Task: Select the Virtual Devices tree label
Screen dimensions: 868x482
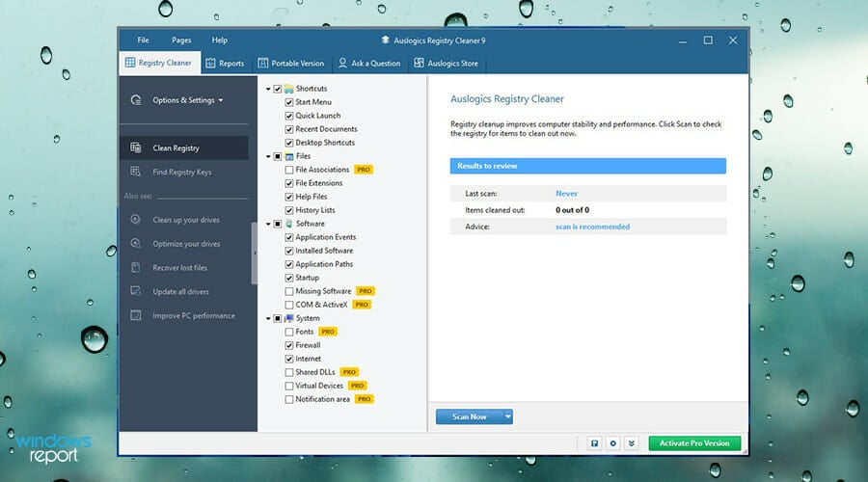Action: pos(319,386)
